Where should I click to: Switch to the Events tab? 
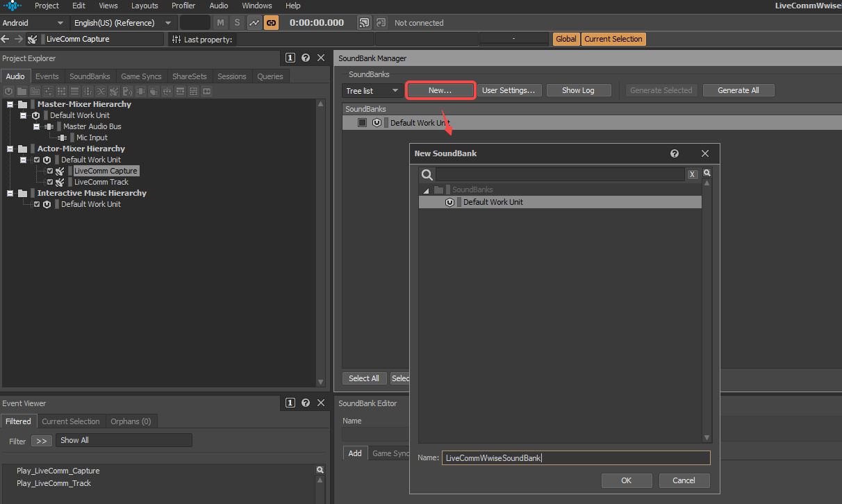click(47, 76)
